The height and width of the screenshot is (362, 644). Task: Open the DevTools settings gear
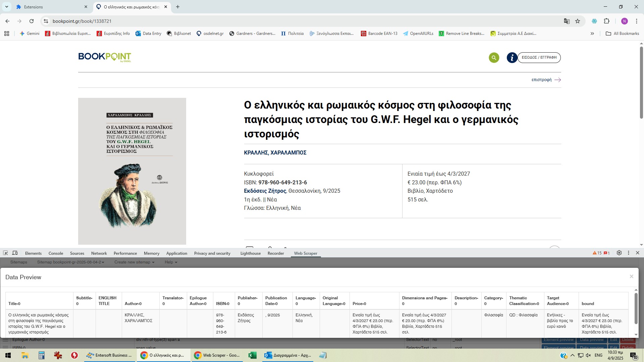pyautogui.click(x=619, y=253)
